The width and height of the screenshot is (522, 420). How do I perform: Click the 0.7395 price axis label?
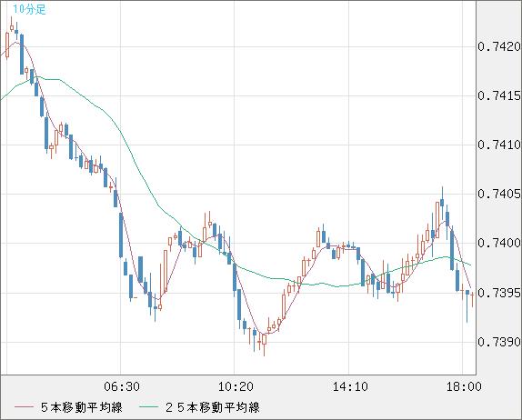tap(499, 293)
